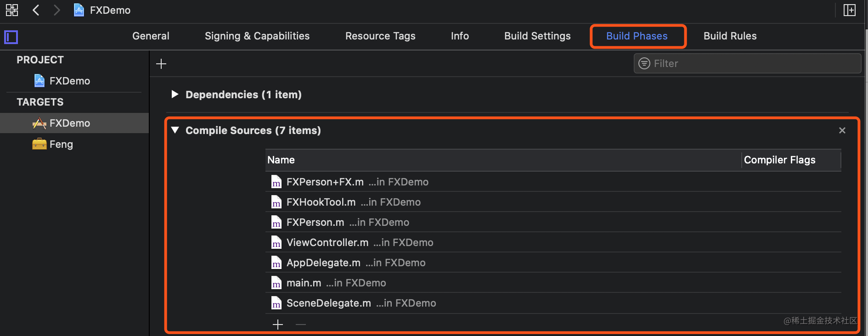Add an editor pane on the right

[850, 10]
